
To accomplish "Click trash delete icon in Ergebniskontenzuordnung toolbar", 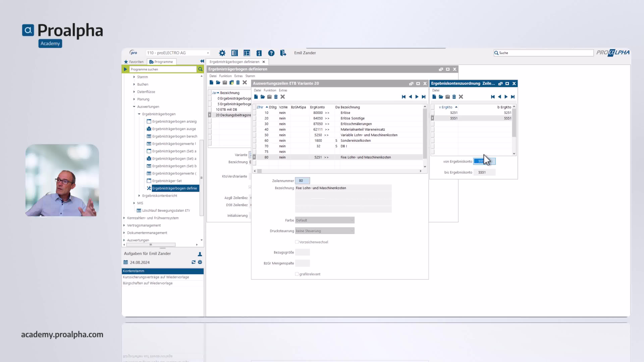I will [x=454, y=97].
